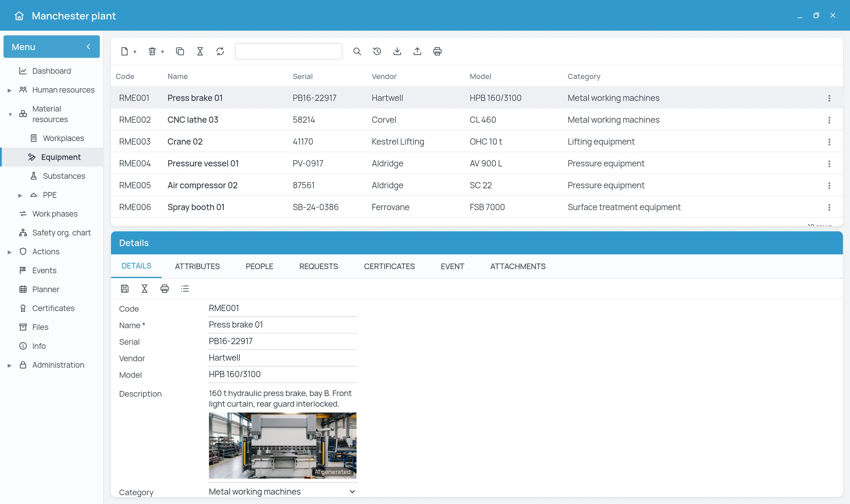Click the download import icon
This screenshot has height=504, width=850.
[x=397, y=51]
